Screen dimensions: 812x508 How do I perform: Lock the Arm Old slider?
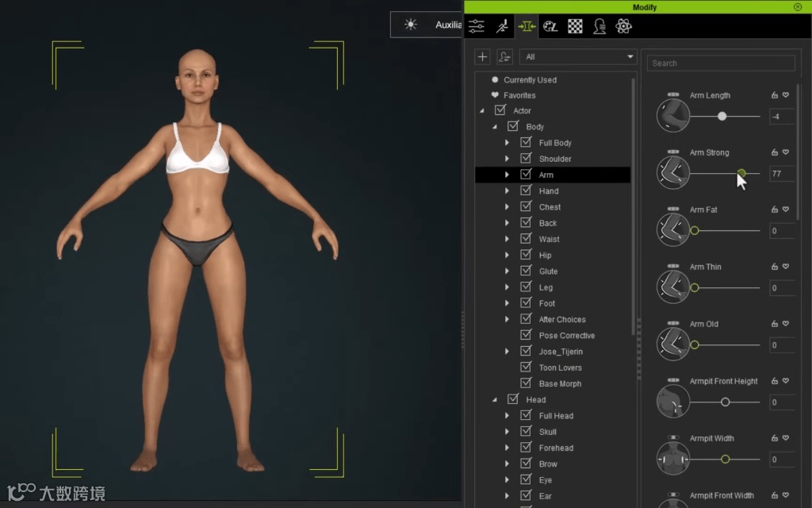pyautogui.click(x=774, y=324)
